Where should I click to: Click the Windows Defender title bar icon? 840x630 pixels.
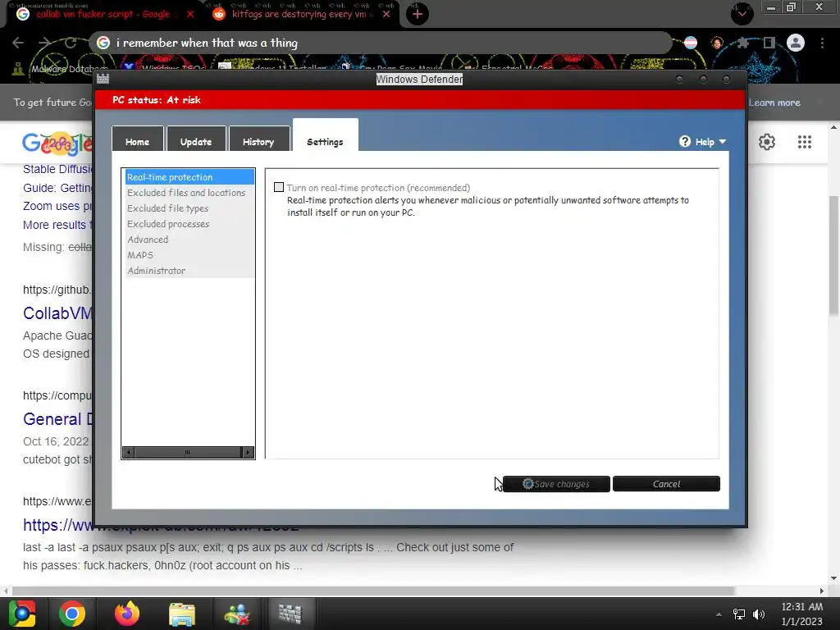[103, 80]
